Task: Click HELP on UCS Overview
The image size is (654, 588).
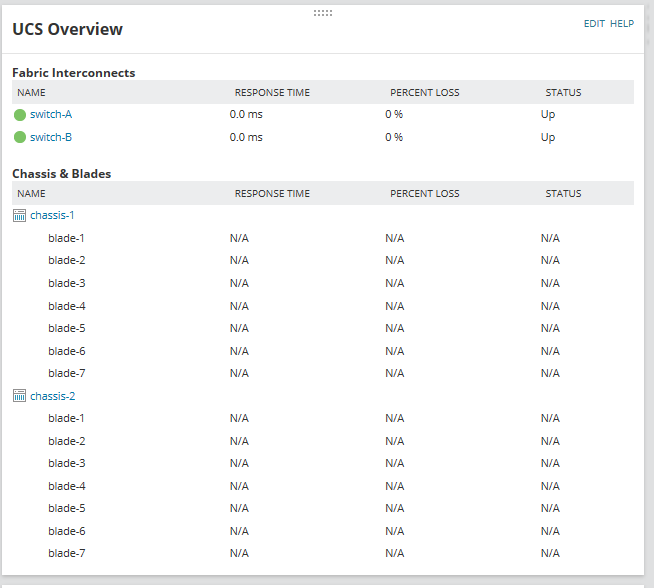Action: tap(622, 24)
